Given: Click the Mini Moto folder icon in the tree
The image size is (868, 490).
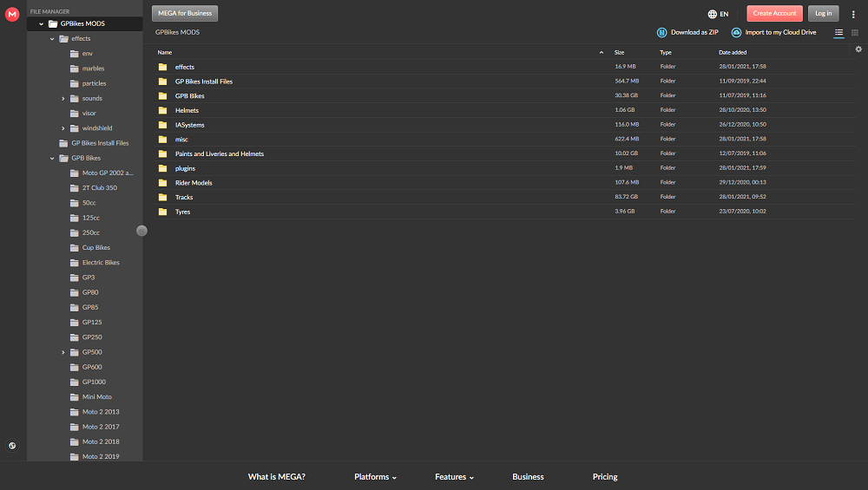Looking at the screenshot, I should point(74,397).
